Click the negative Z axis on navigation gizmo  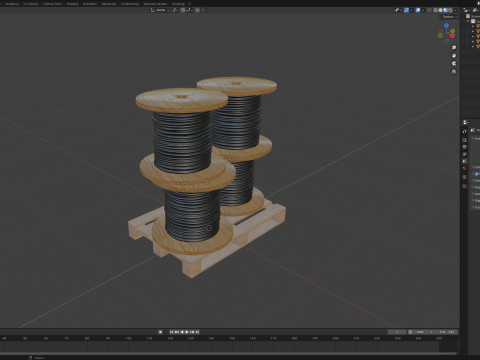click(x=447, y=41)
